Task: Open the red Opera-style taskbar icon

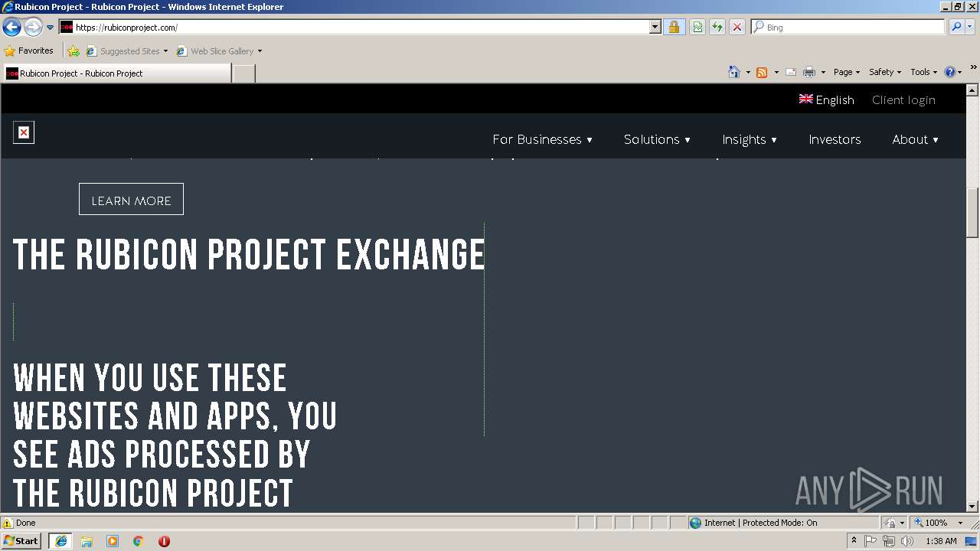Action: click(164, 541)
